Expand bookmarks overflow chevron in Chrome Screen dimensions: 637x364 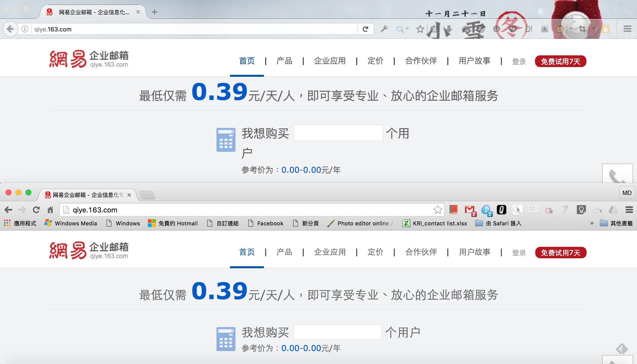592,223
